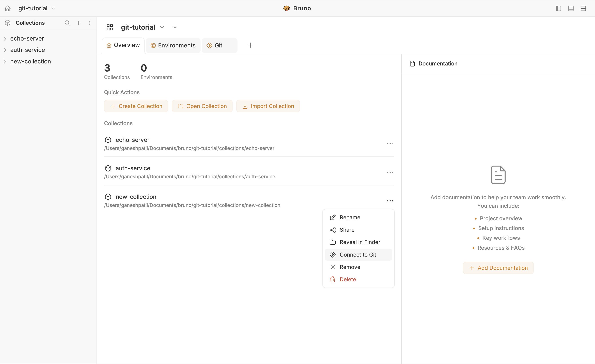
Task: Toggle the bottom panel layout icon
Action: (571, 9)
